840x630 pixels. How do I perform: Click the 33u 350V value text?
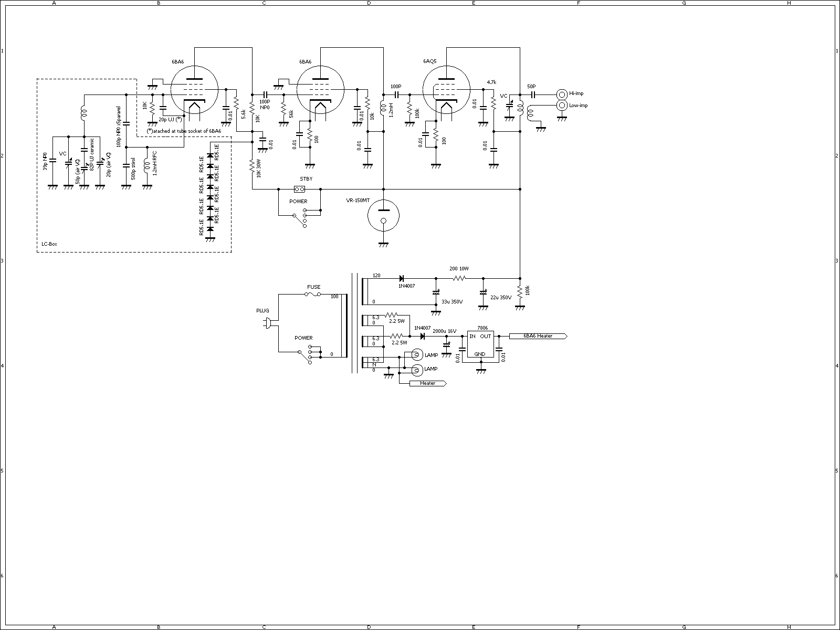(x=452, y=301)
